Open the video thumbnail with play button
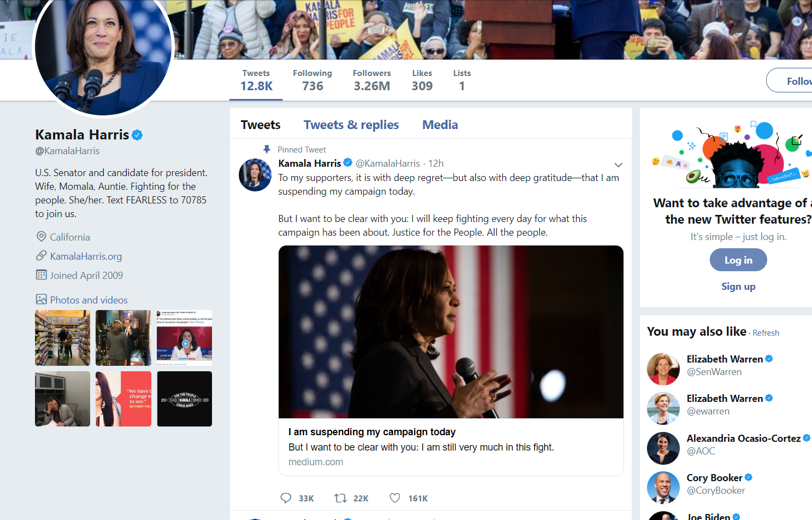This screenshot has width=812, height=520. (x=184, y=338)
